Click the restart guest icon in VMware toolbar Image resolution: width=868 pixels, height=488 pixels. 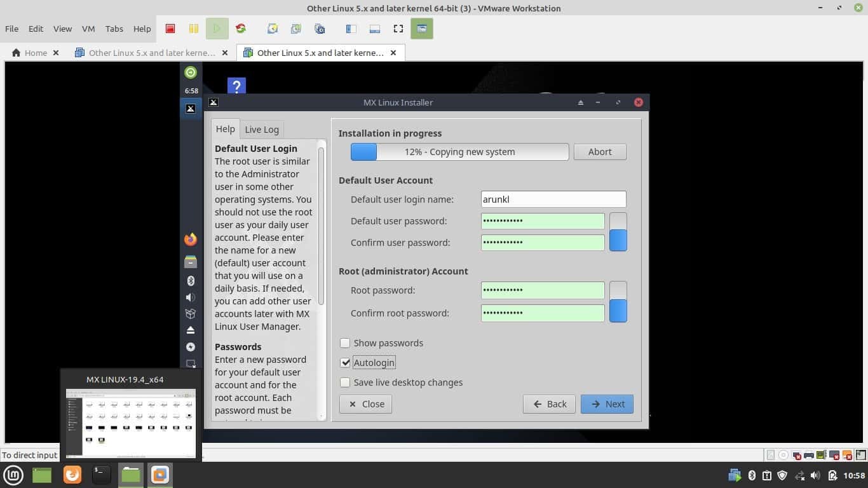click(241, 29)
